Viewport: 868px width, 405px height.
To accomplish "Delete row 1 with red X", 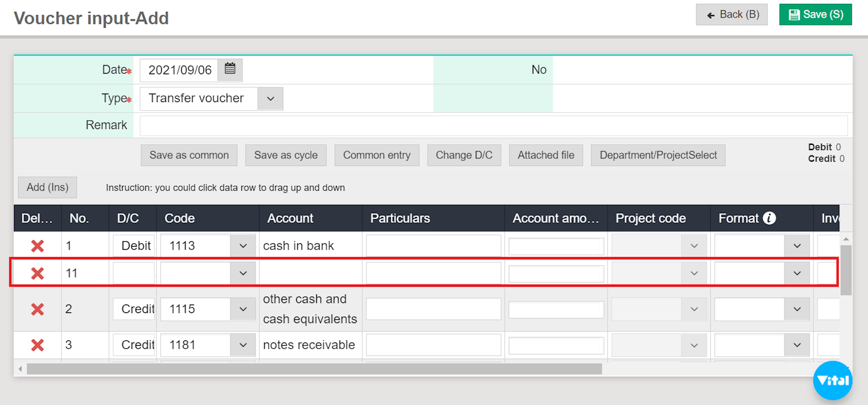I will (37, 246).
